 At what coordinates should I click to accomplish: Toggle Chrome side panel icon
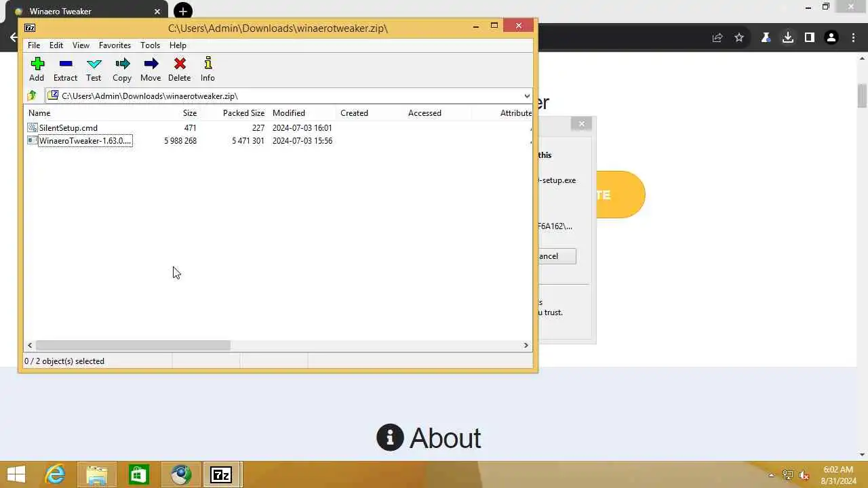(x=810, y=38)
